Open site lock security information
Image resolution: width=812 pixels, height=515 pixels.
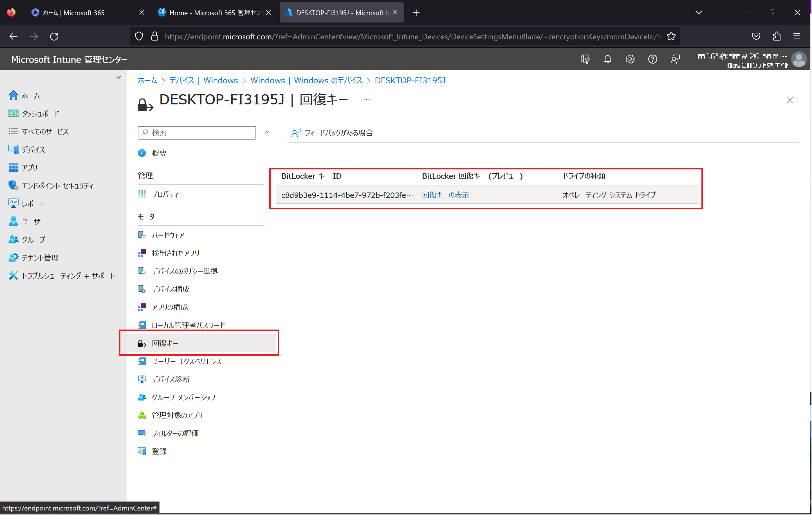click(x=154, y=36)
